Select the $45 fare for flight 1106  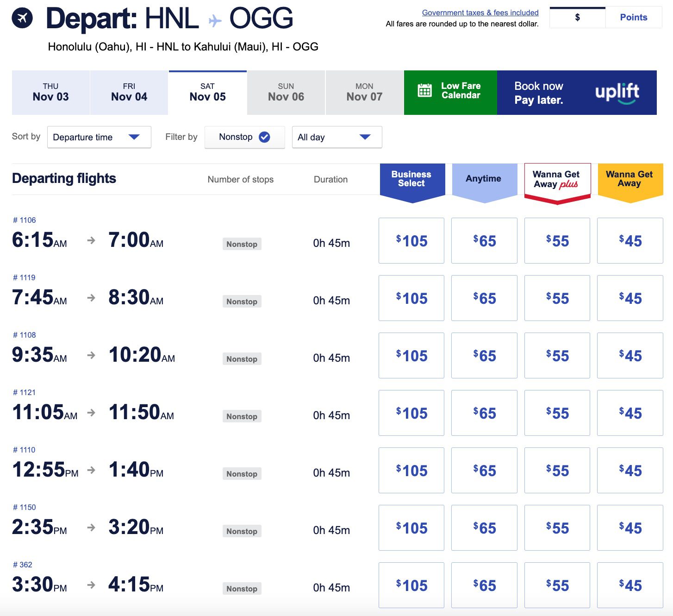[x=629, y=240]
